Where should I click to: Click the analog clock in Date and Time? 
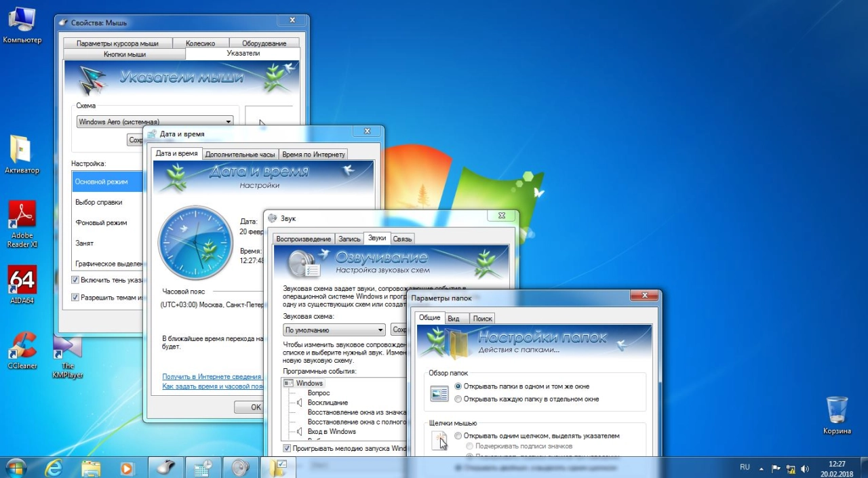click(195, 243)
